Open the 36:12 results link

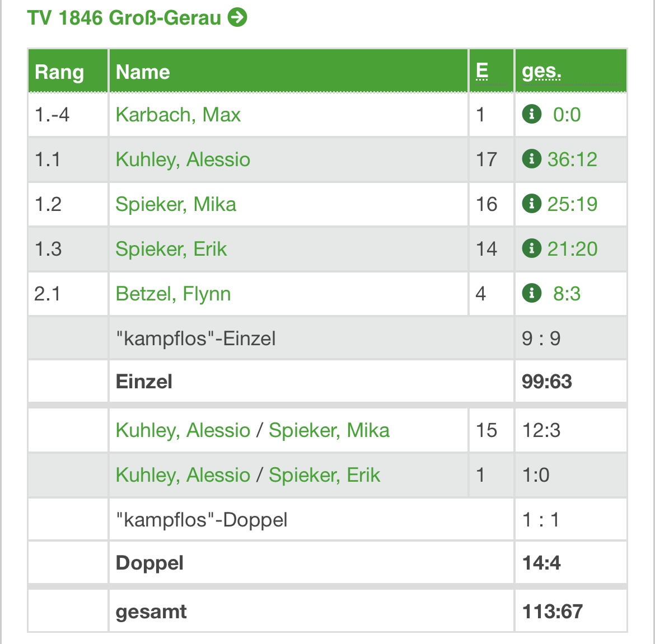572,159
